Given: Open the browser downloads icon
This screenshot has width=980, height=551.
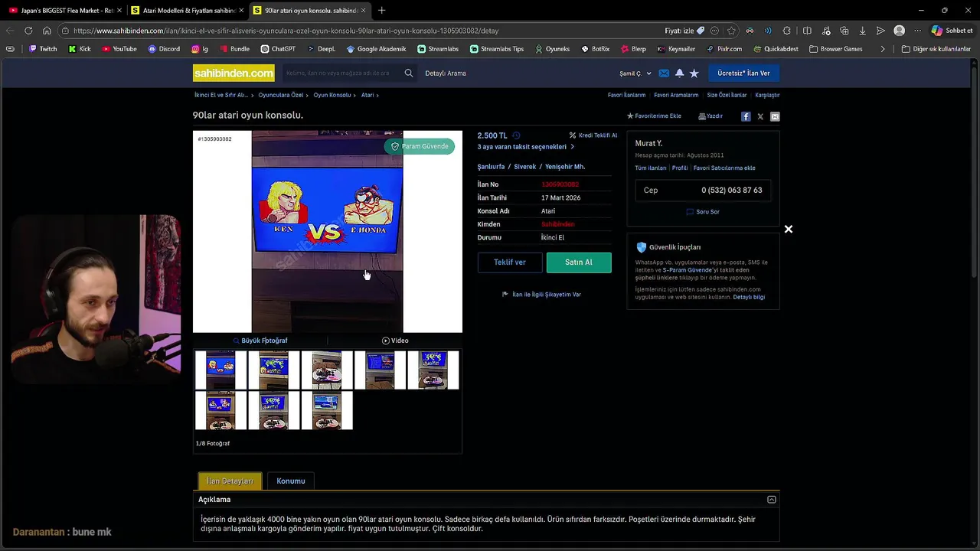Looking at the screenshot, I should (862, 31).
